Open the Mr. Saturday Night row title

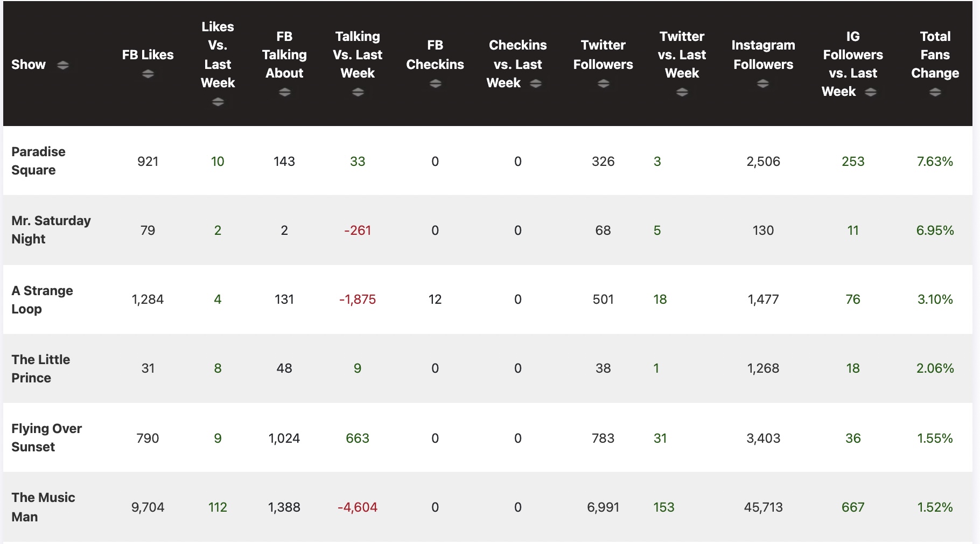51,229
